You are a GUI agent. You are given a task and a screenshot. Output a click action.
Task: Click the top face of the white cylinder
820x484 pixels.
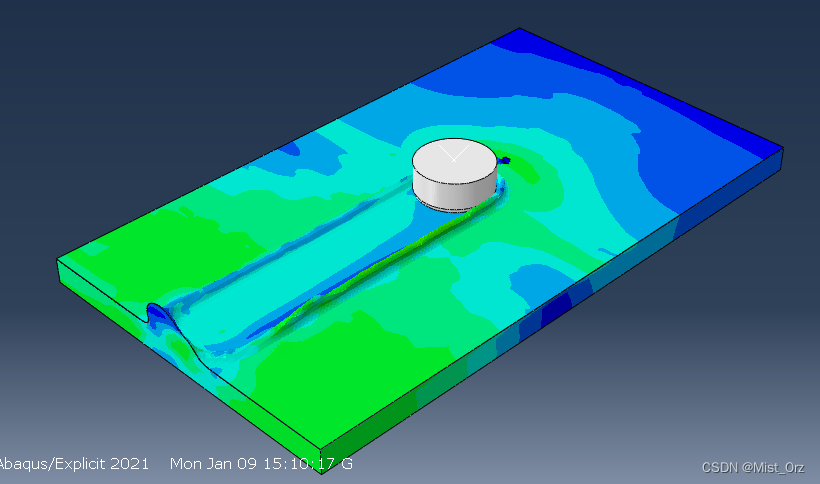[455, 160]
